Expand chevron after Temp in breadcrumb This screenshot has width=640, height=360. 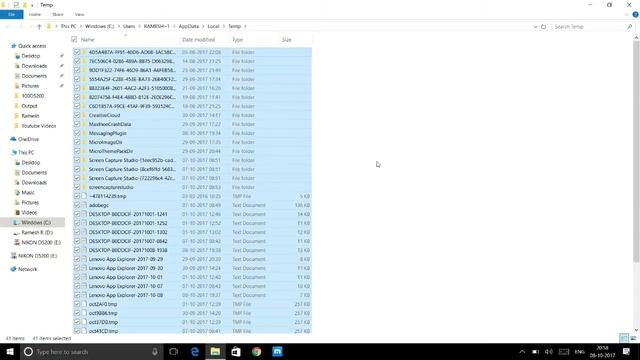point(245,27)
